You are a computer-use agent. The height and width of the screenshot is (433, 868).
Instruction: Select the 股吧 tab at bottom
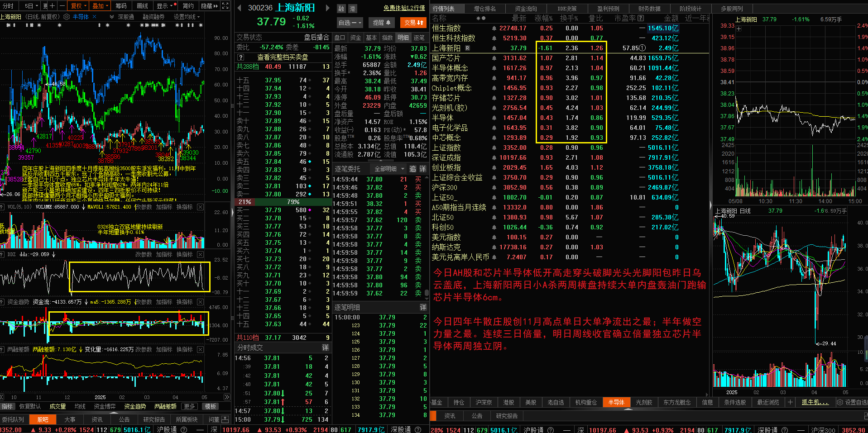(43, 419)
